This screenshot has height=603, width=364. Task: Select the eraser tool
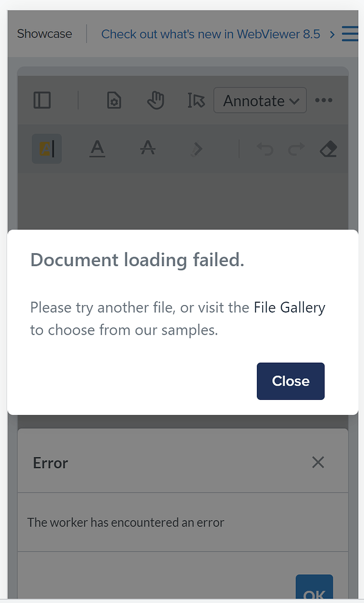328,149
